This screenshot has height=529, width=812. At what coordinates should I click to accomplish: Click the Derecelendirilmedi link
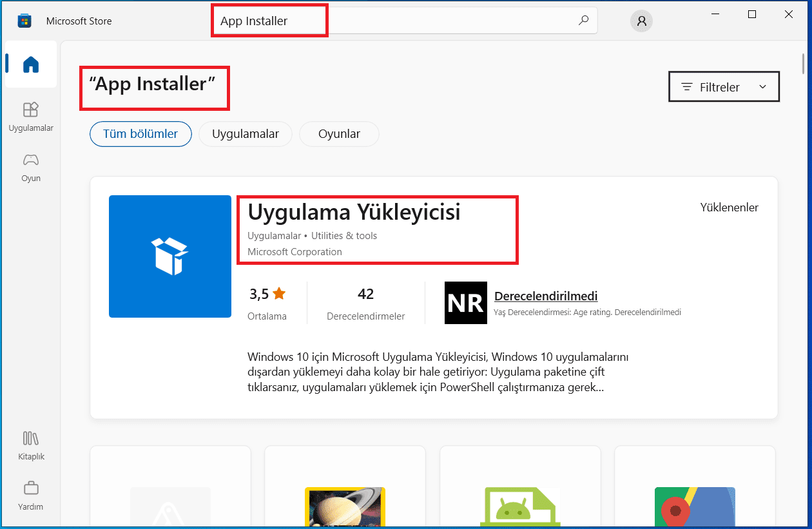tap(546, 296)
